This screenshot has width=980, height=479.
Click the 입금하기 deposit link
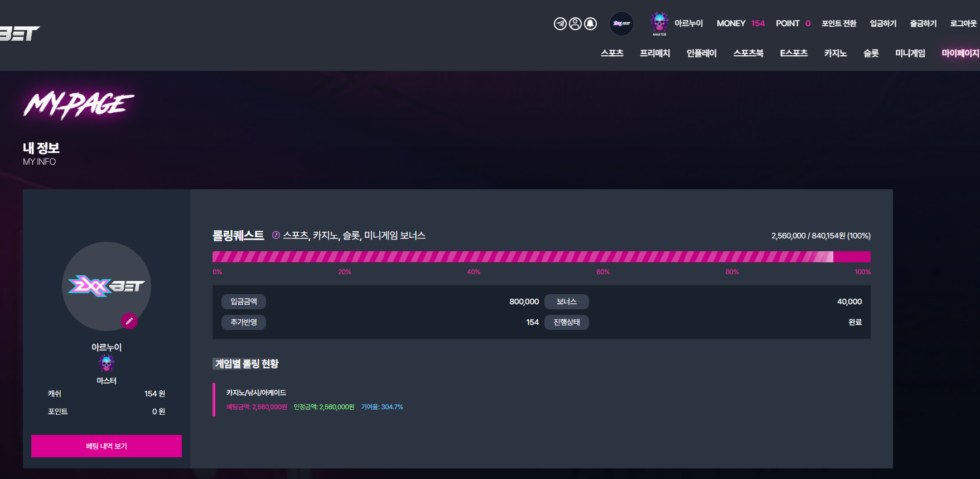(883, 23)
